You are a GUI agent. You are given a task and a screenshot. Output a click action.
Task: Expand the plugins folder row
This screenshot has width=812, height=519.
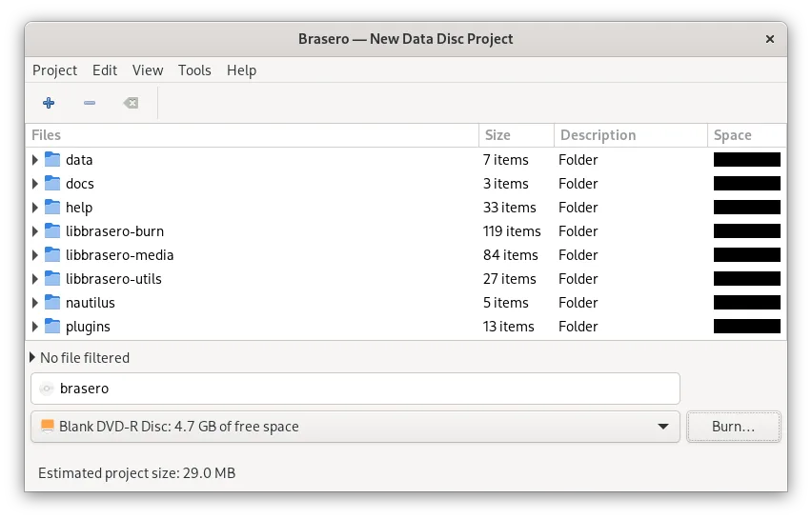click(34, 326)
